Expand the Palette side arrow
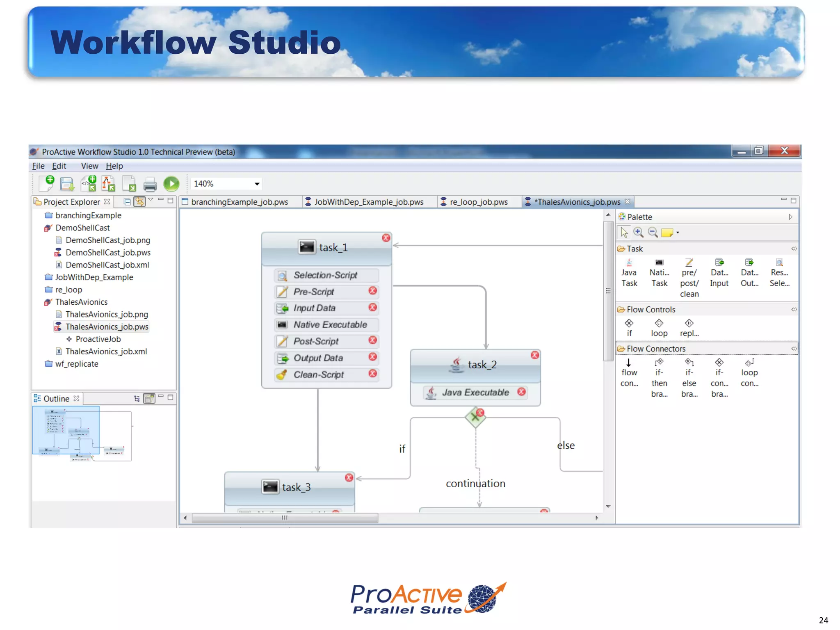Image resolution: width=840 pixels, height=630 pixels. click(790, 217)
